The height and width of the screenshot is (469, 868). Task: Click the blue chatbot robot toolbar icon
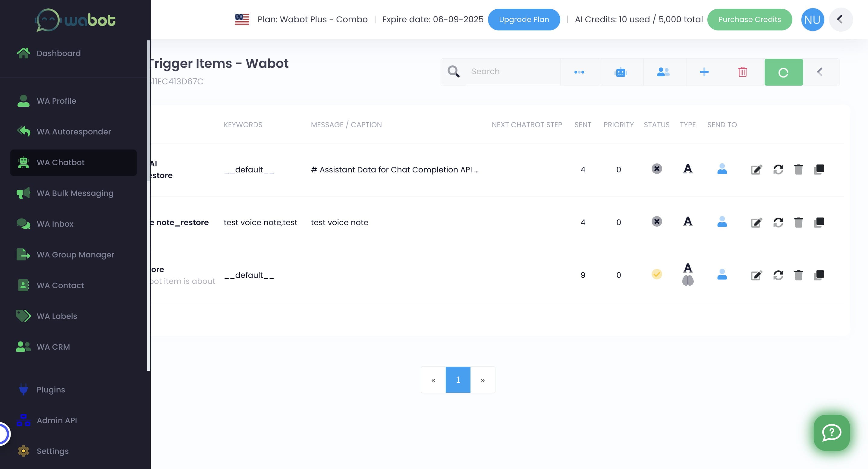coord(620,72)
